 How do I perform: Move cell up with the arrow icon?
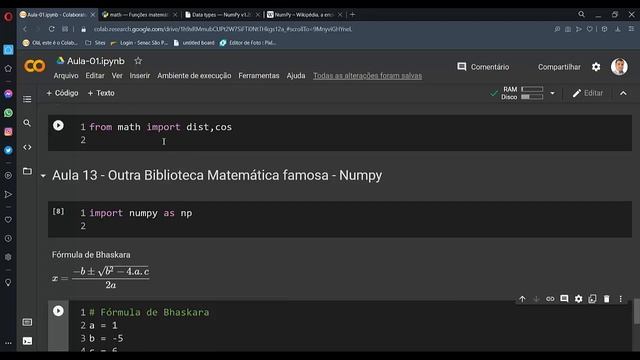[522, 299]
